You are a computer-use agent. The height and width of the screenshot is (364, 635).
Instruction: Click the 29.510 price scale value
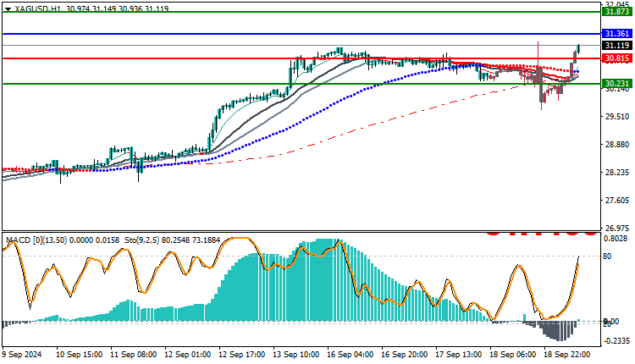(616, 117)
